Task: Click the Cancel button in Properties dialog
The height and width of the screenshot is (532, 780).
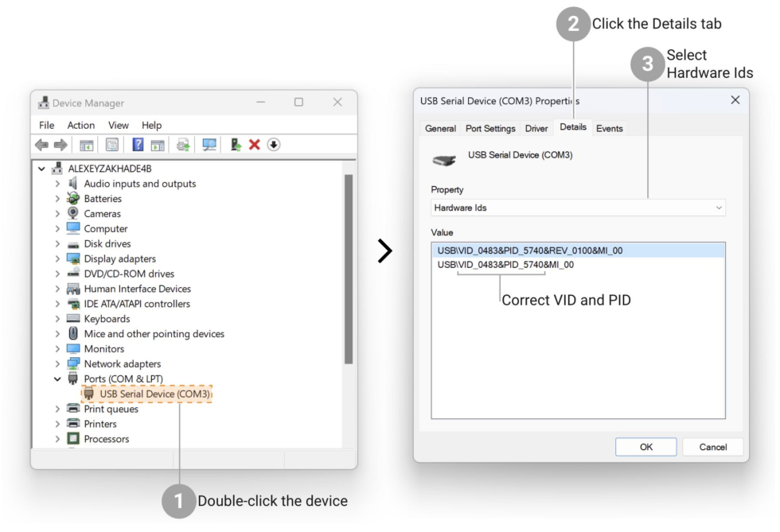Action: pos(712,447)
